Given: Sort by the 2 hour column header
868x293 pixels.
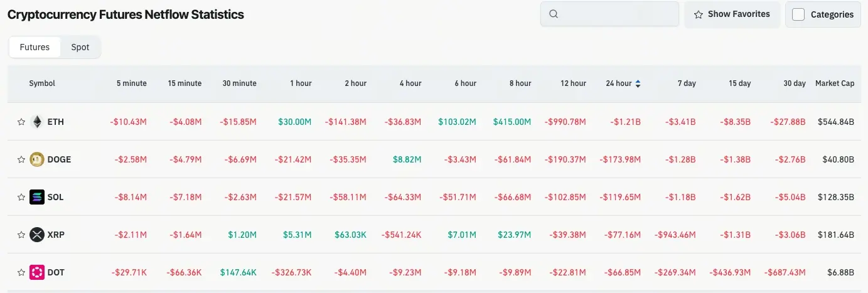Looking at the screenshot, I should pos(356,83).
